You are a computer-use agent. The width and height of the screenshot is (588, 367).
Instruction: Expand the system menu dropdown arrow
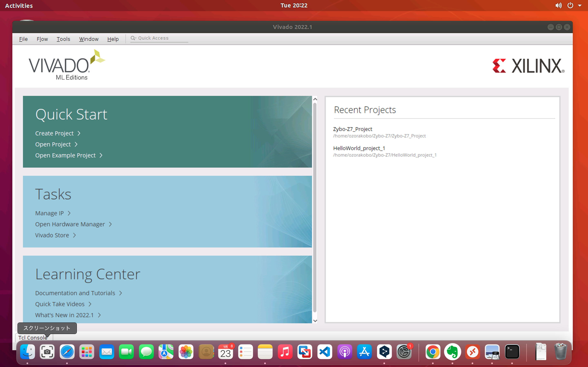pos(580,5)
